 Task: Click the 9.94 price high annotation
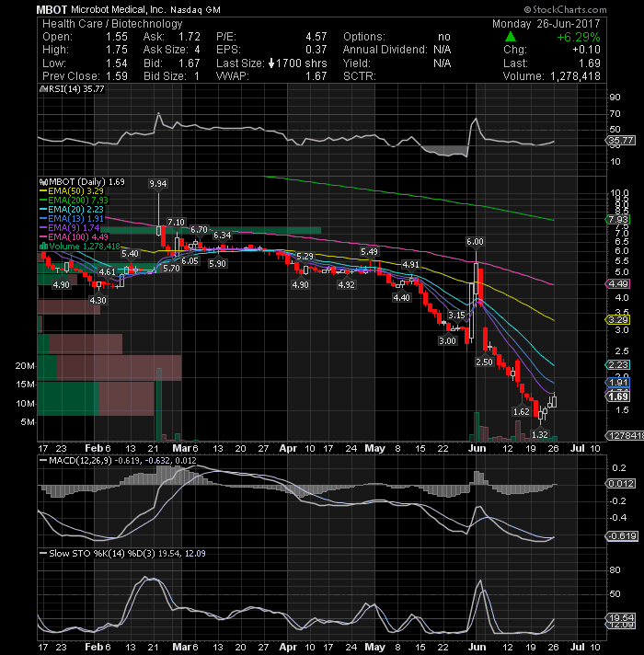click(158, 183)
